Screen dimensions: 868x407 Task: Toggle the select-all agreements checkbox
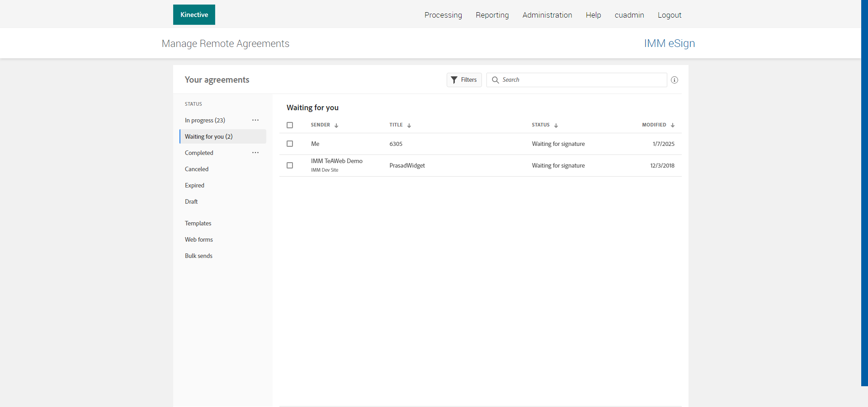tap(290, 125)
